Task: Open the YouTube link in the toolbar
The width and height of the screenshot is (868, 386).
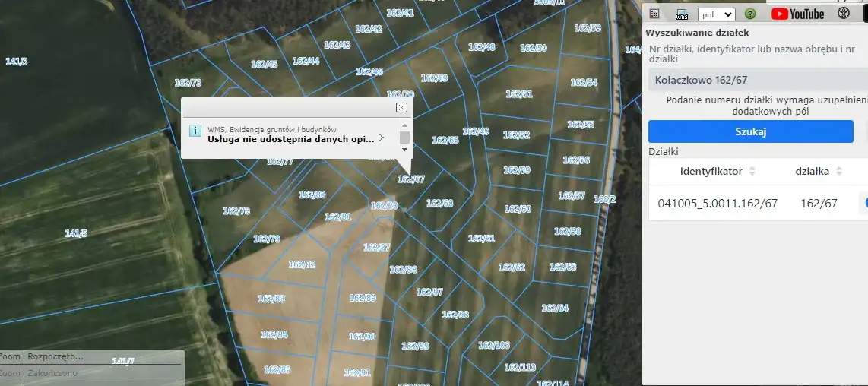Action: [797, 14]
